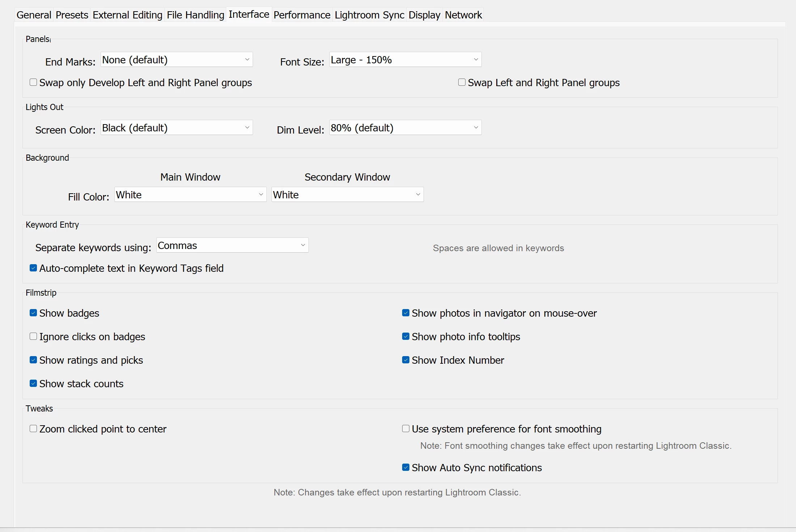Switch to the Performance tab
The width and height of the screenshot is (796, 532).
[x=302, y=15]
